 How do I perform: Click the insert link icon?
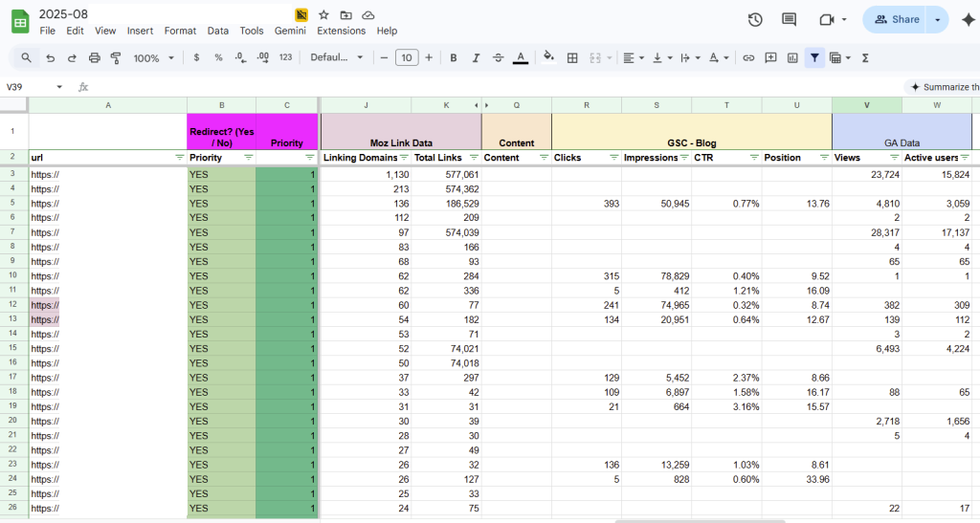[x=748, y=58]
